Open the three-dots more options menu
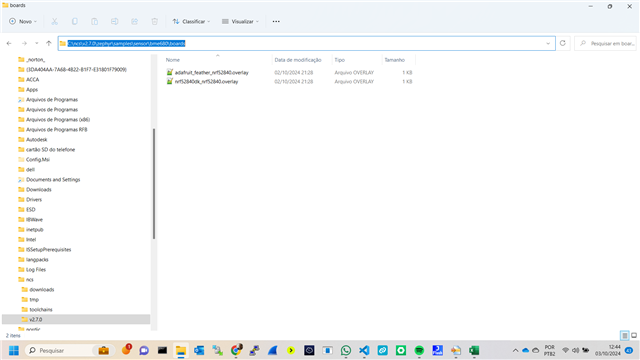The image size is (640, 360). tap(276, 21)
